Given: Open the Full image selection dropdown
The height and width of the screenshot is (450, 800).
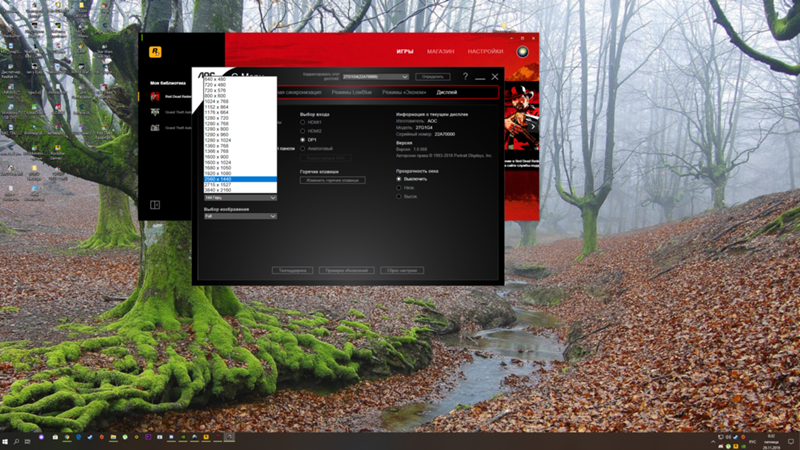Looking at the screenshot, I should (x=240, y=216).
